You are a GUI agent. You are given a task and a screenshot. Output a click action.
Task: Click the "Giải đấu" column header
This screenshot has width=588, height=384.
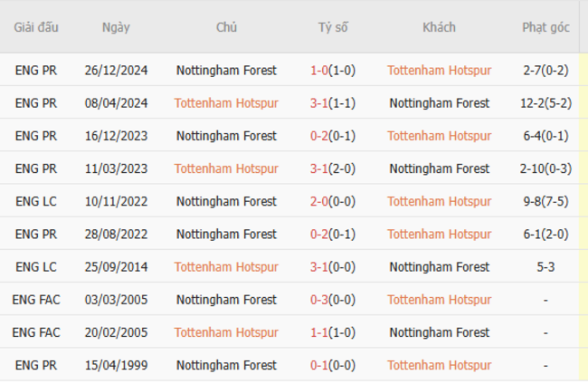[36, 27]
